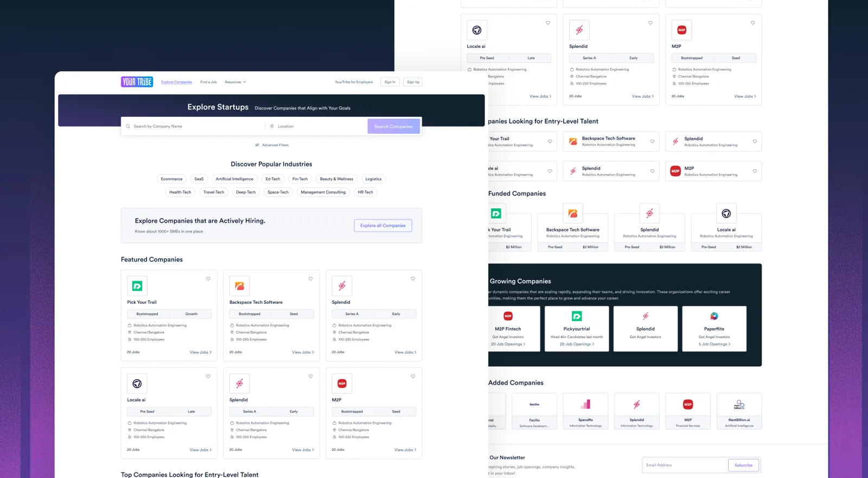Click the Search Companies button
Screen dimensions: 868x478
click(393, 126)
